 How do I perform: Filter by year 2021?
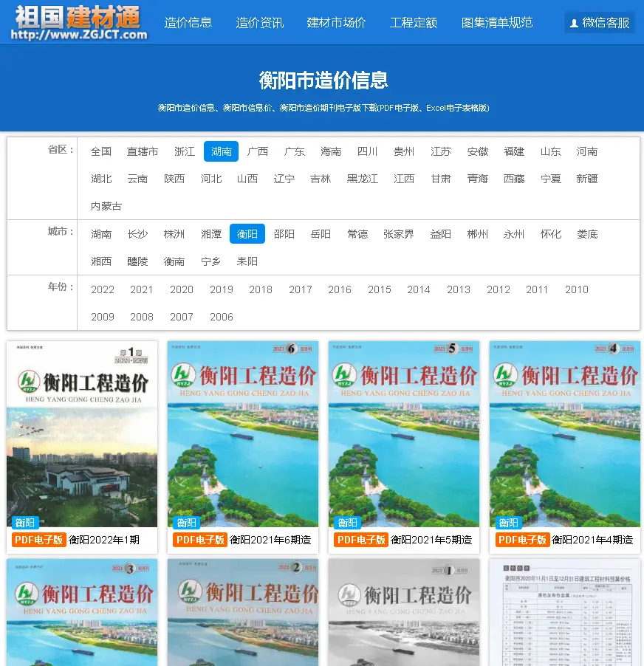point(142,289)
